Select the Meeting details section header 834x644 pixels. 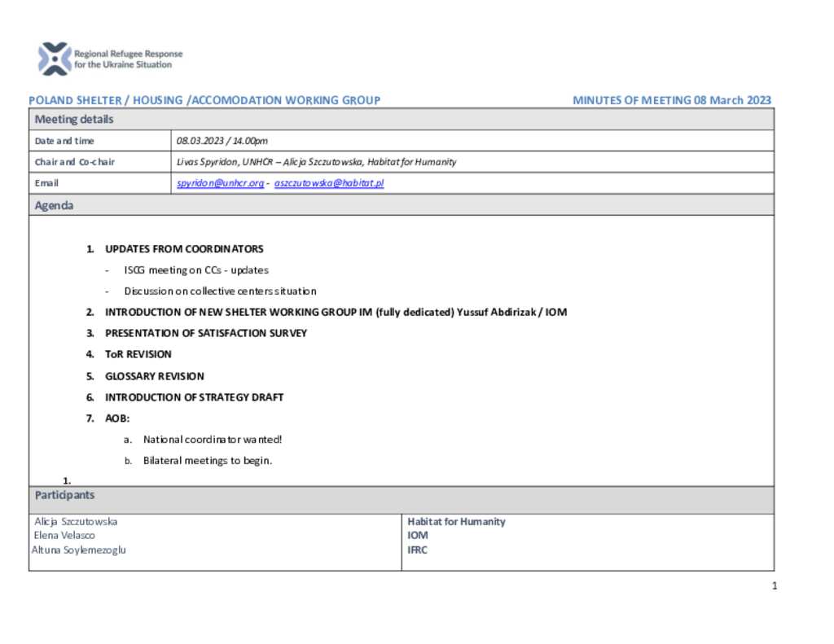[x=402, y=119]
